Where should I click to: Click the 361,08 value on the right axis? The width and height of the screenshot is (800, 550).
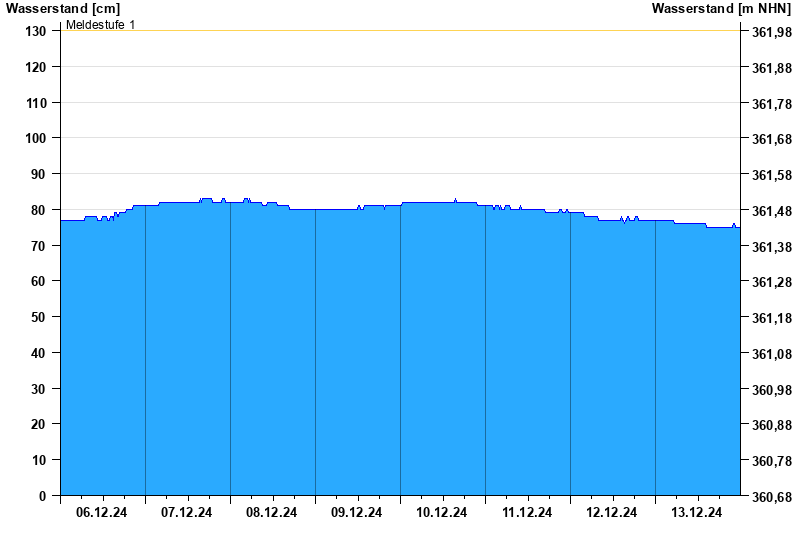[772, 354]
